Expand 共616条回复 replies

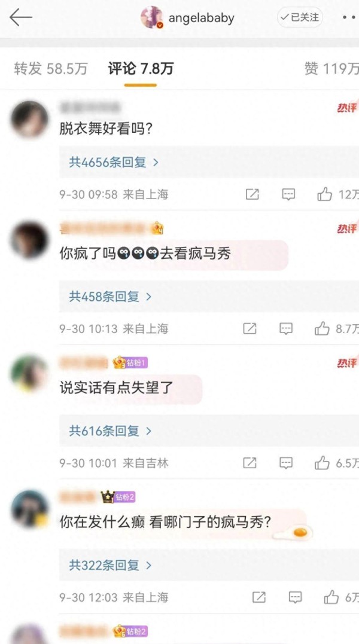110,431
